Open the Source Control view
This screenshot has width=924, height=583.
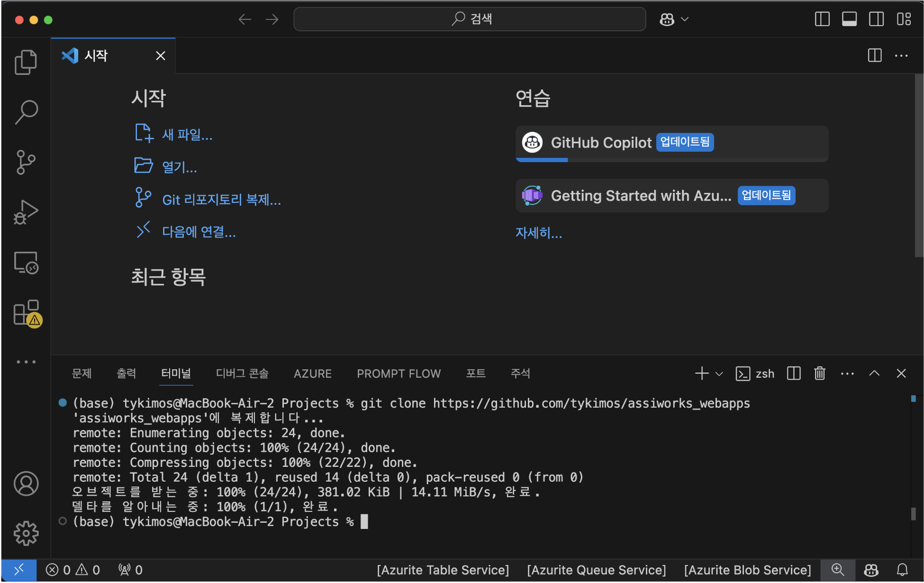coord(26,162)
